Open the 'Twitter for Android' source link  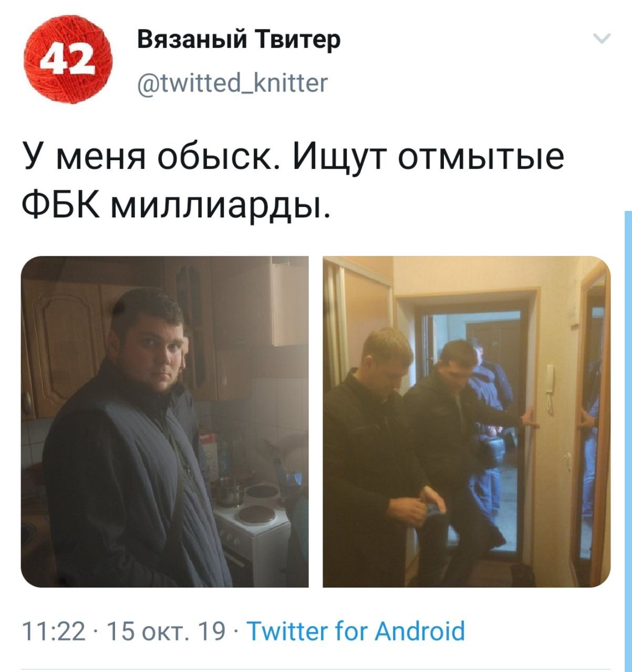[x=356, y=631]
